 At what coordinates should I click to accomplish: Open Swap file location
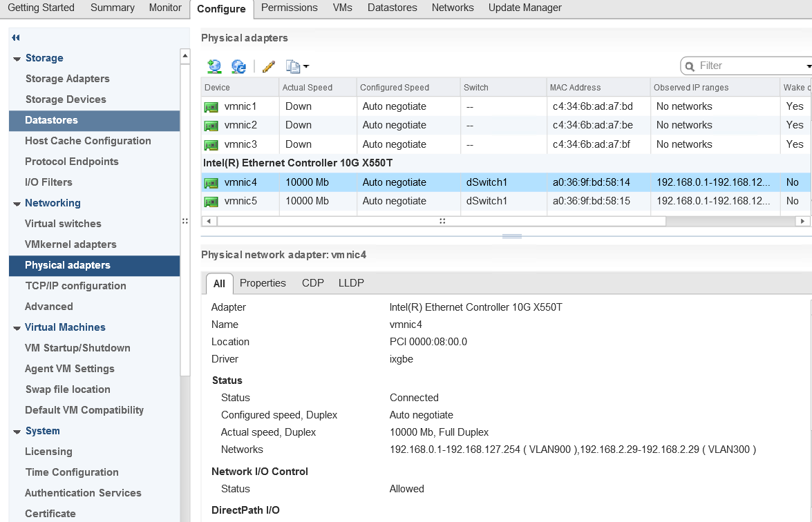68,389
